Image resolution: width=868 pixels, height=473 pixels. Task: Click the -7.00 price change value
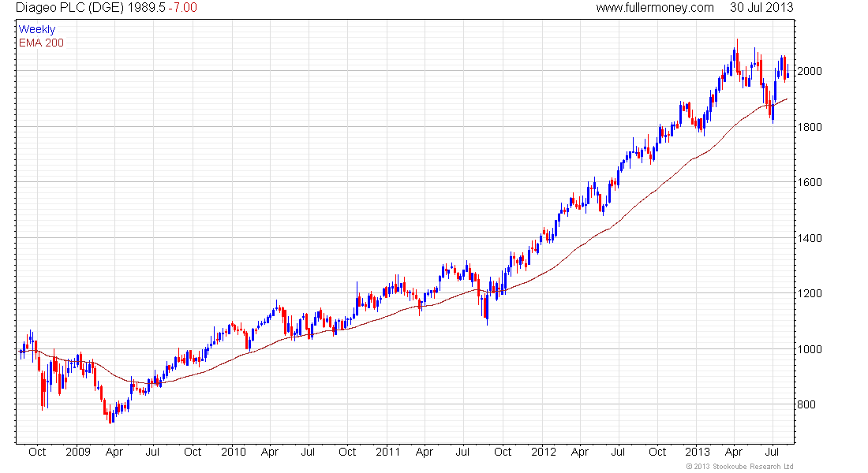tap(183, 8)
